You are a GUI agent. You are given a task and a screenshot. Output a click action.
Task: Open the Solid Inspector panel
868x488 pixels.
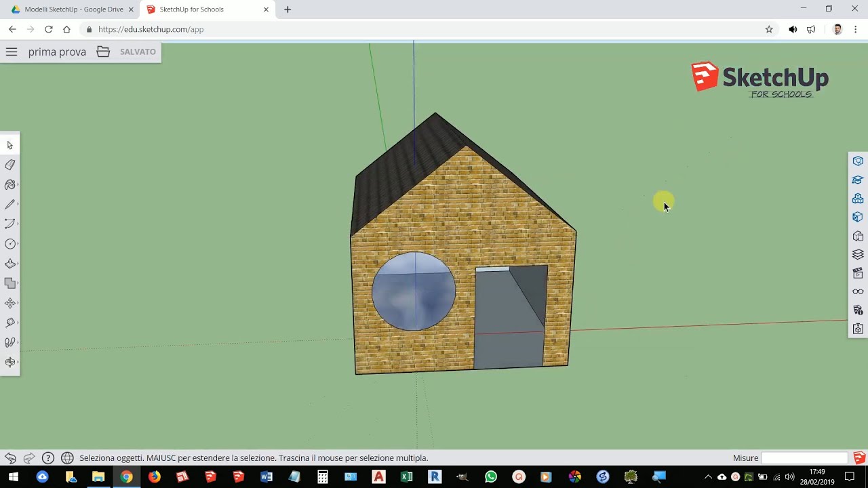coord(858,329)
